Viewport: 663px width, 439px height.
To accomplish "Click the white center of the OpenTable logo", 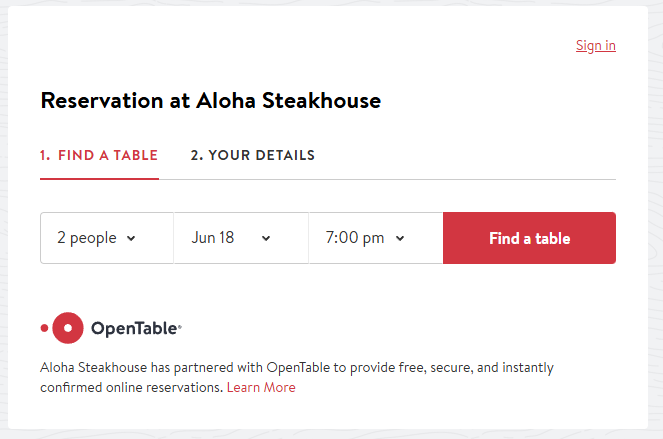I will pyautogui.click(x=68, y=328).
